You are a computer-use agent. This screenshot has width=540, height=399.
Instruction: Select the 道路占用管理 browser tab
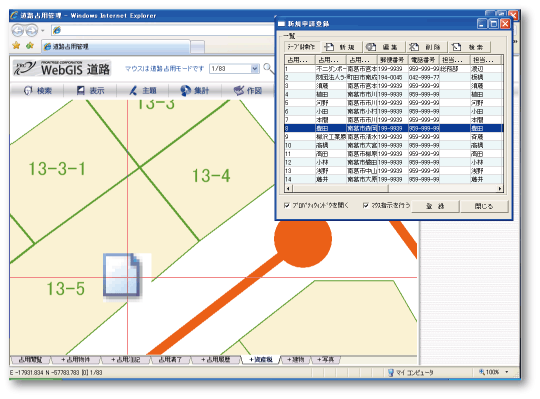tap(116, 46)
